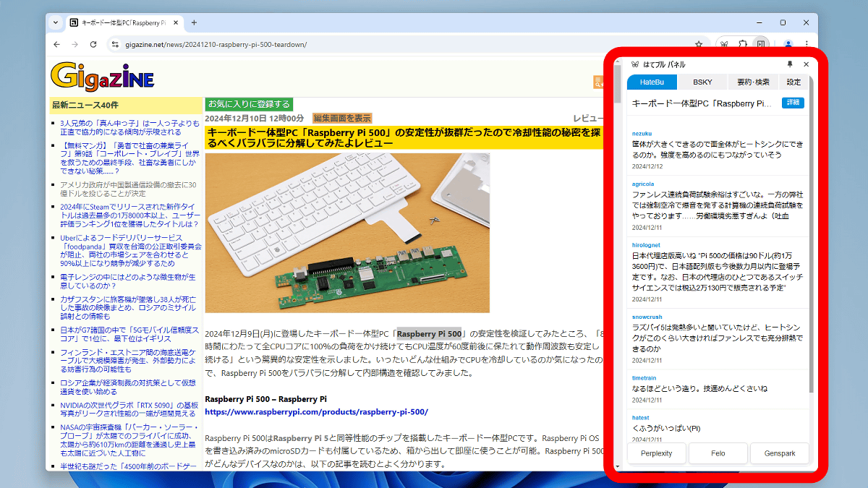Expand the tab search dropdown

coord(56,22)
